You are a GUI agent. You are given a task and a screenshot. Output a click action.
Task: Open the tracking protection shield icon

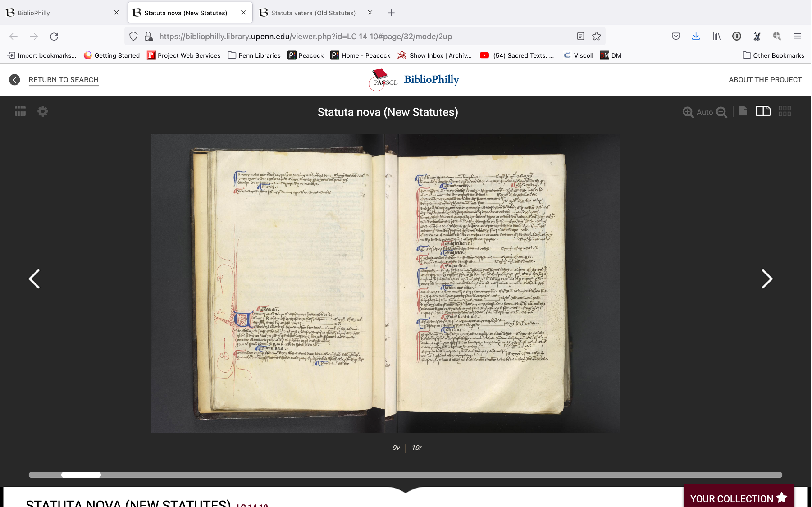133,37
